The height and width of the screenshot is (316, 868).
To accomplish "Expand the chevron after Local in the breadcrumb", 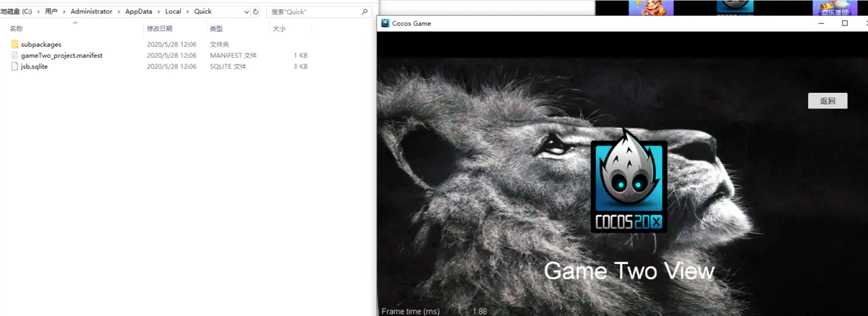I will 187,12.
